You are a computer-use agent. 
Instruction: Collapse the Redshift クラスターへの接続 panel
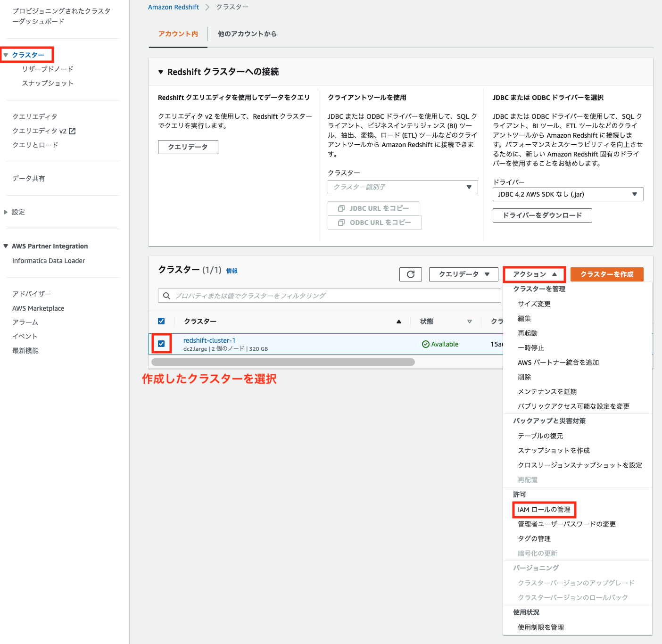click(161, 72)
